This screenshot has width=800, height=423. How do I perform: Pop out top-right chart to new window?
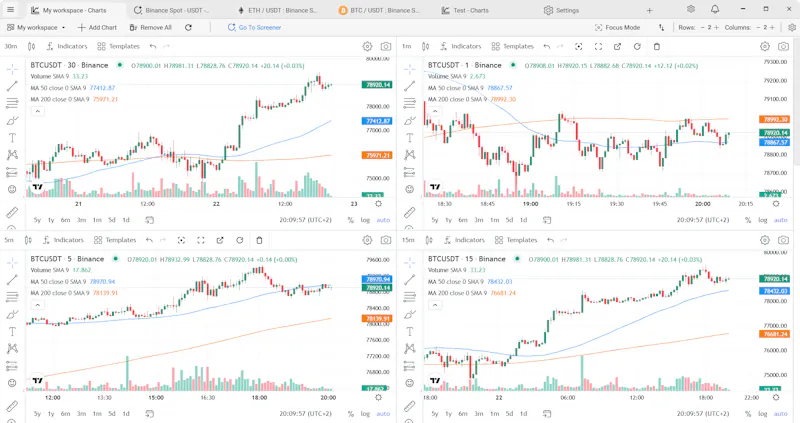[618, 46]
